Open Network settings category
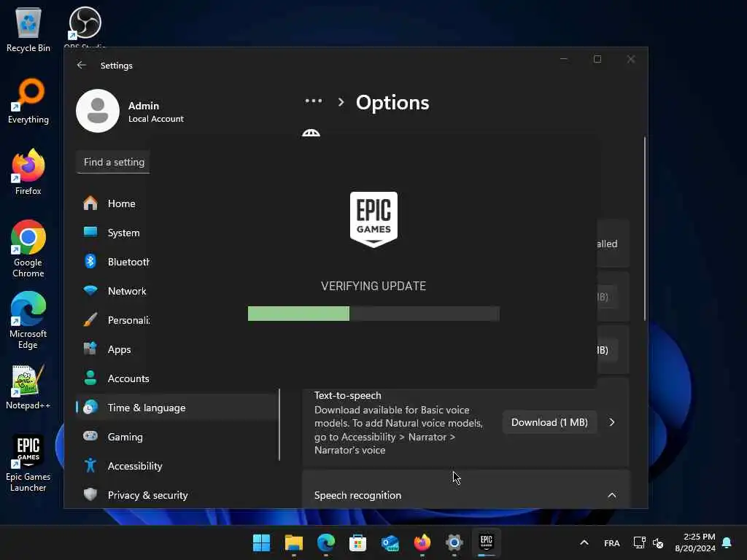Screen dimensions: 747x560 tap(115, 291)
